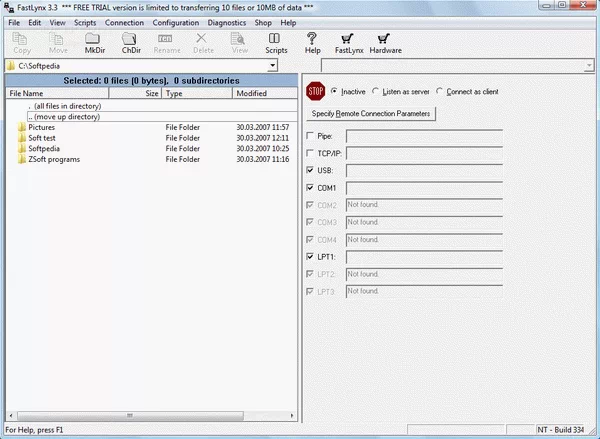This screenshot has width=600, height=439.
Task: Open the Diagnostics menu
Action: 227,22
